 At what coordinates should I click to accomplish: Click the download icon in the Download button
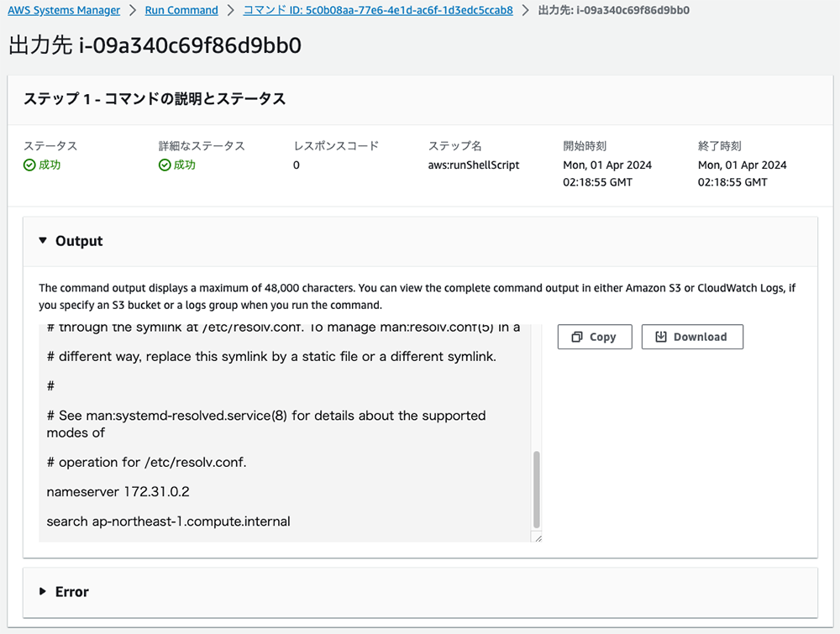click(661, 337)
